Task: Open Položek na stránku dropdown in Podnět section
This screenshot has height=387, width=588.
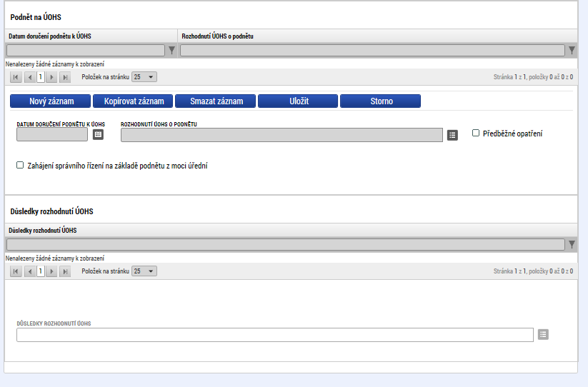Action: click(x=144, y=77)
